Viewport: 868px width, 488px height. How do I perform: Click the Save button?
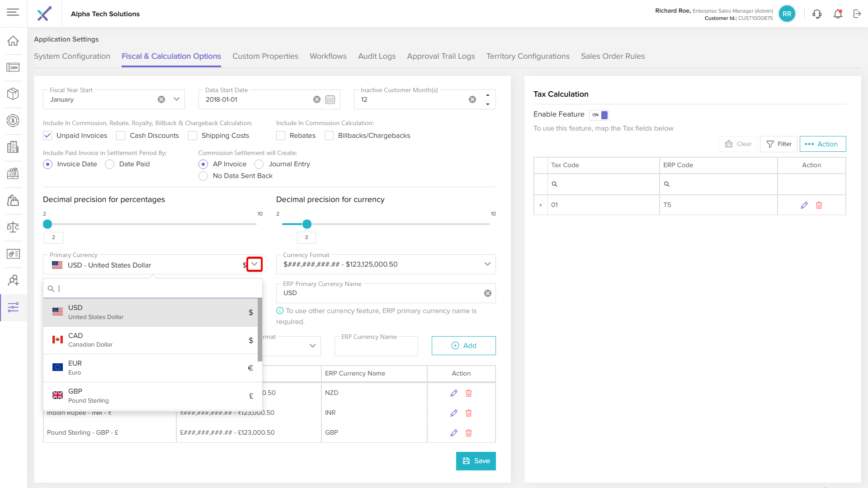pyautogui.click(x=476, y=461)
